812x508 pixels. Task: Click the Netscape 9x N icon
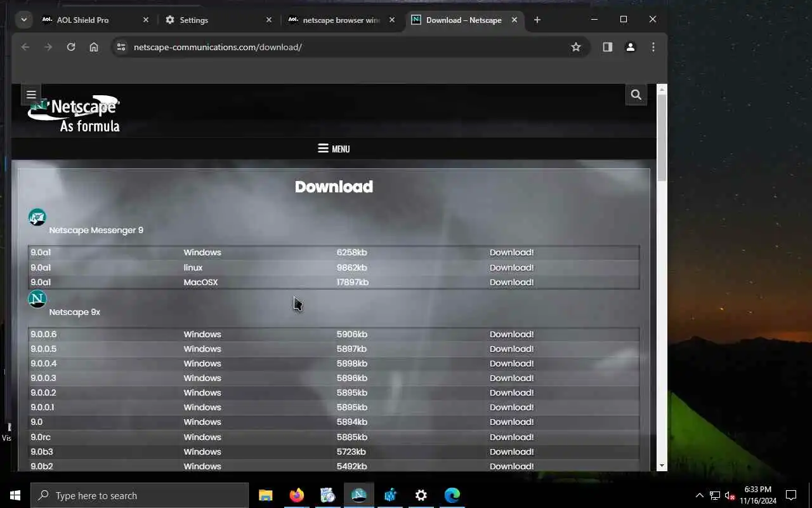(37, 299)
